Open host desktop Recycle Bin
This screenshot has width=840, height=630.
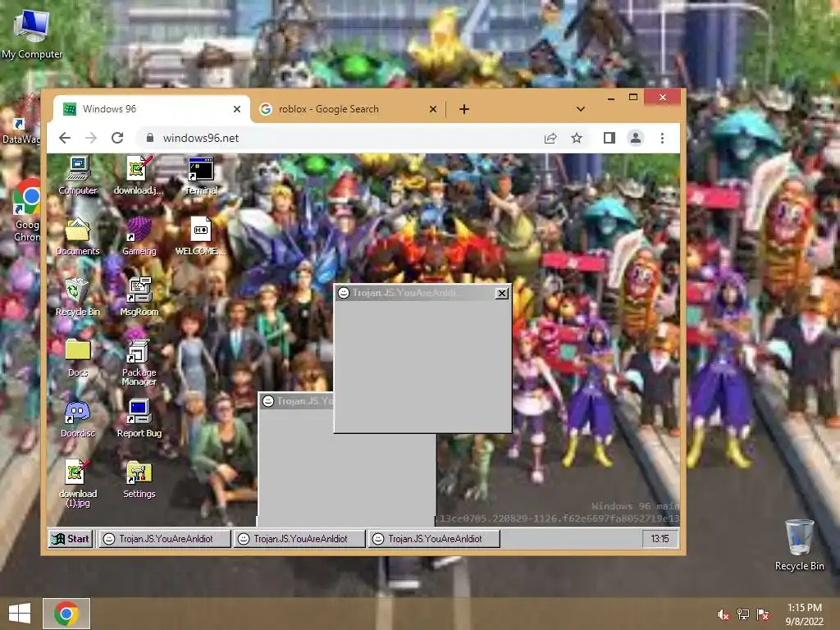799,544
